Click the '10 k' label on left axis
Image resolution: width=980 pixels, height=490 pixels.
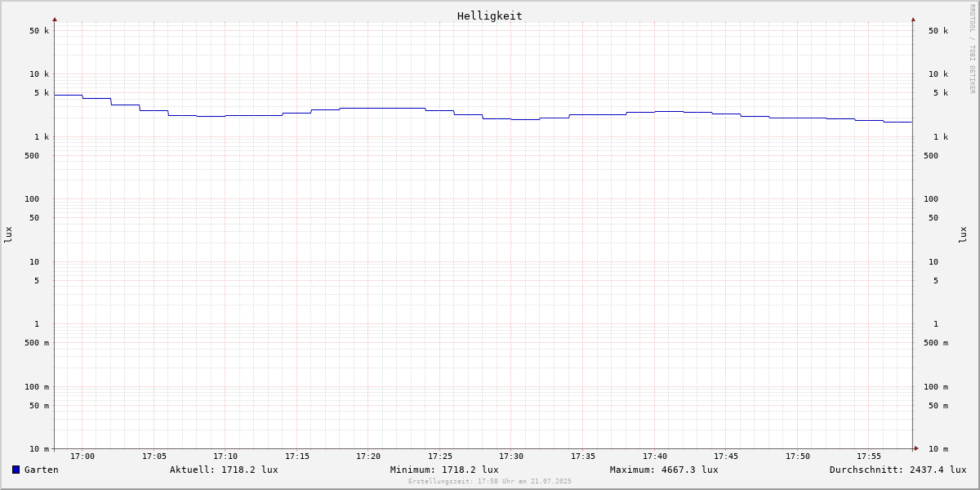[39, 74]
